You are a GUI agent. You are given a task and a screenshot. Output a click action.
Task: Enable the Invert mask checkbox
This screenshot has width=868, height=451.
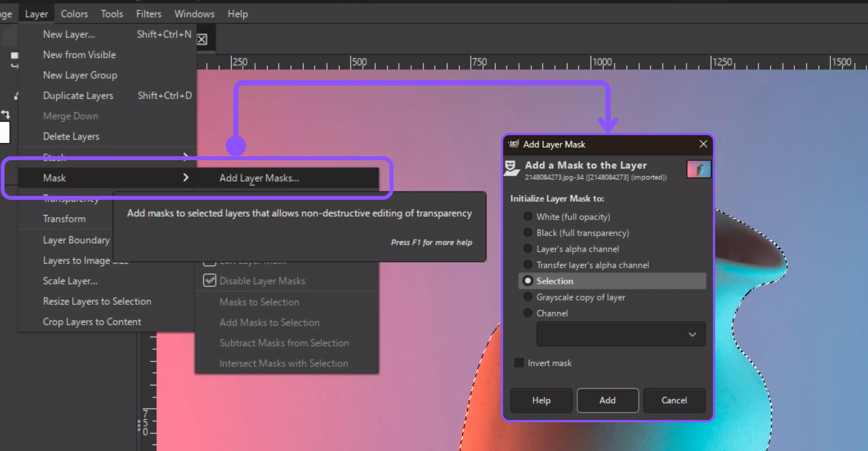pyautogui.click(x=519, y=363)
